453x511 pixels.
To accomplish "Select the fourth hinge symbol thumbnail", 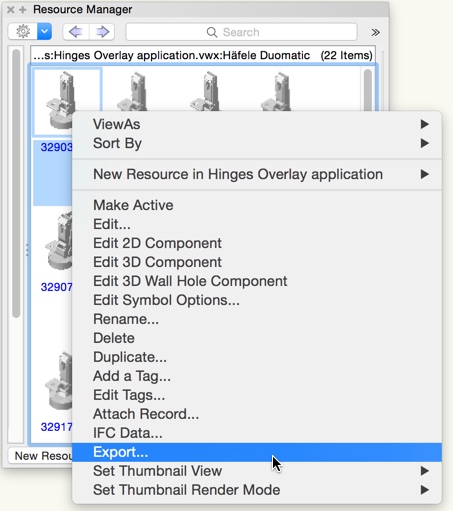I will (277, 92).
